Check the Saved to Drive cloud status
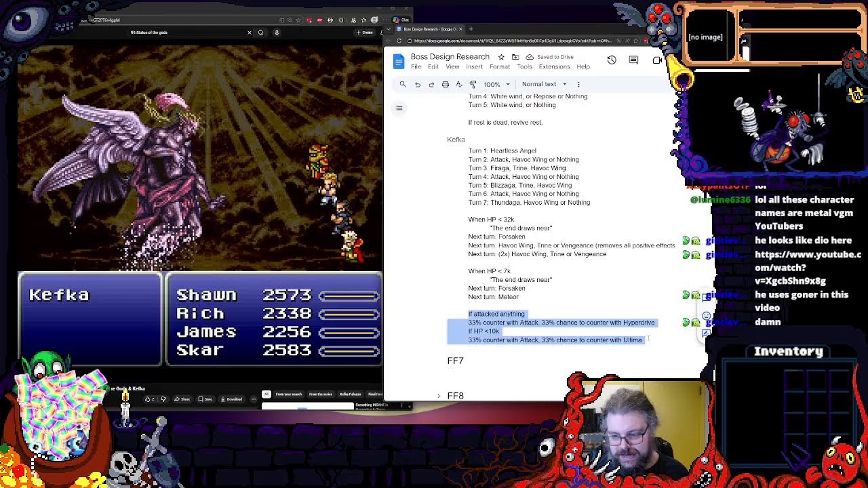The height and width of the screenshot is (488, 868). click(x=530, y=57)
